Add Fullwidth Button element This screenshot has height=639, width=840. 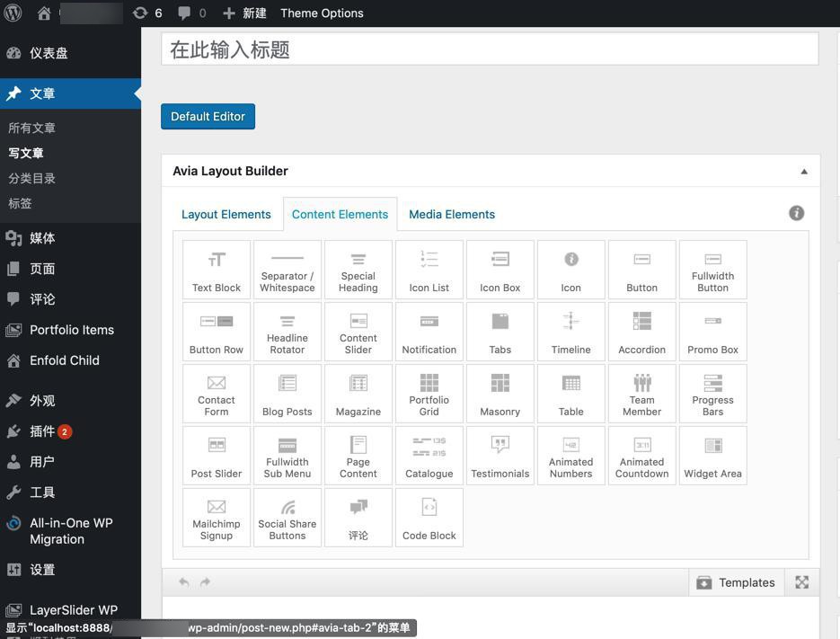pos(713,270)
